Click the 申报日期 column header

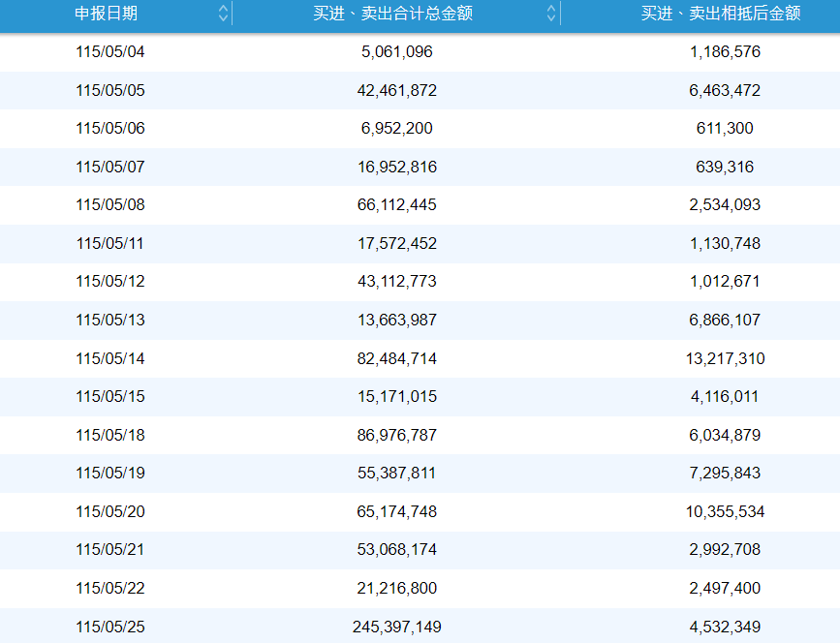106,13
